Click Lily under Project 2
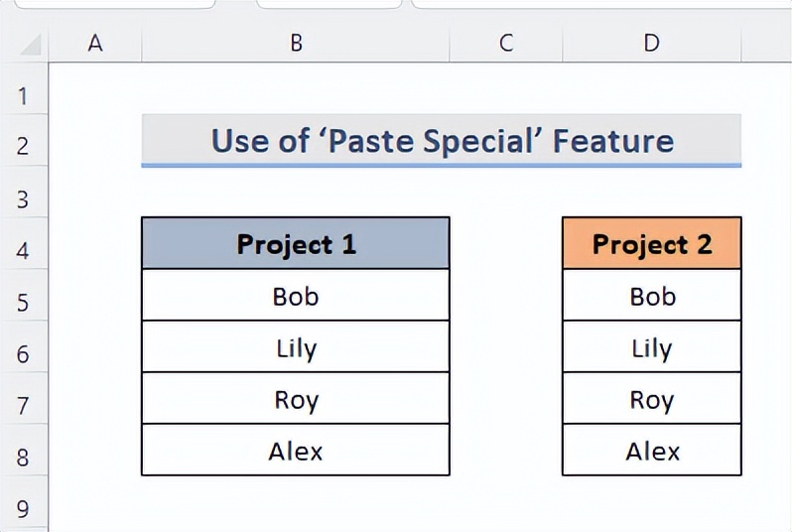Image resolution: width=792 pixels, height=532 pixels. click(x=652, y=347)
